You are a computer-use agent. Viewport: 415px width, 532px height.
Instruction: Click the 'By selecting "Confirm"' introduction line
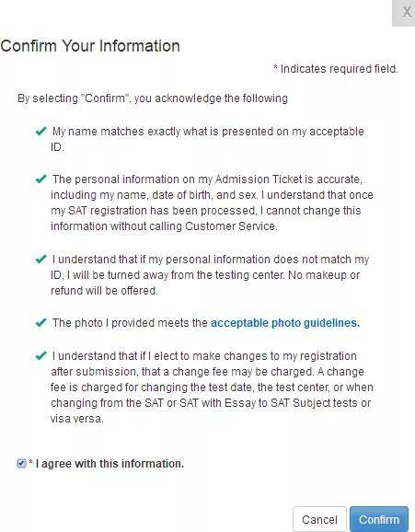click(153, 98)
